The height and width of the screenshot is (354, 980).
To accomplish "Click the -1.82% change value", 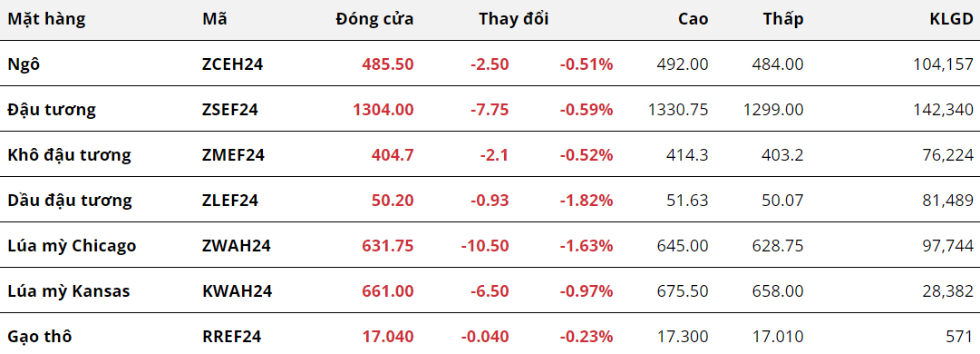I will coord(586,201).
